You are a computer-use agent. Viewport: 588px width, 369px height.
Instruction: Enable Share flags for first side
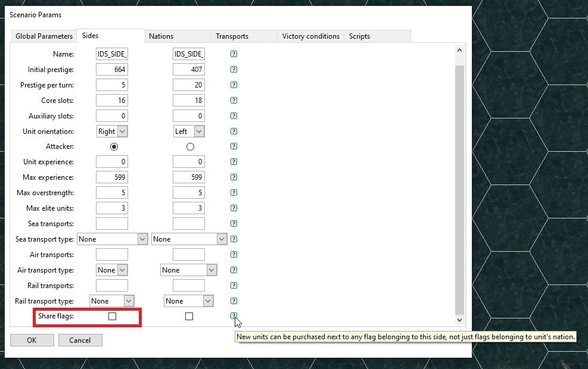[112, 316]
